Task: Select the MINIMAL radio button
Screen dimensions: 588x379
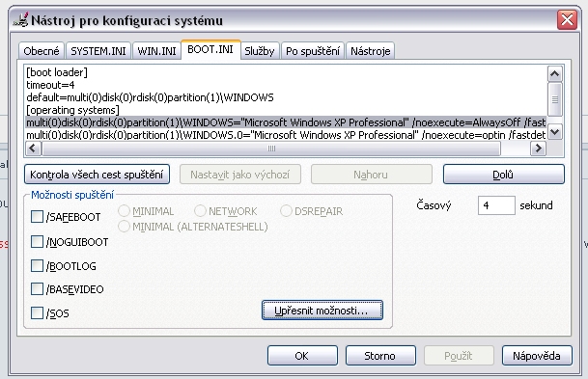Action: [124, 211]
